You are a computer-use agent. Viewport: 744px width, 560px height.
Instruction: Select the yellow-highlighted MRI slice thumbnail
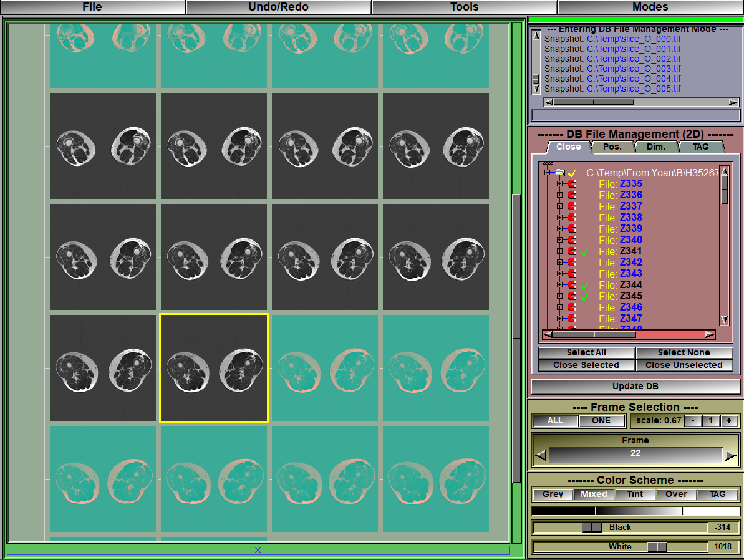(214, 368)
